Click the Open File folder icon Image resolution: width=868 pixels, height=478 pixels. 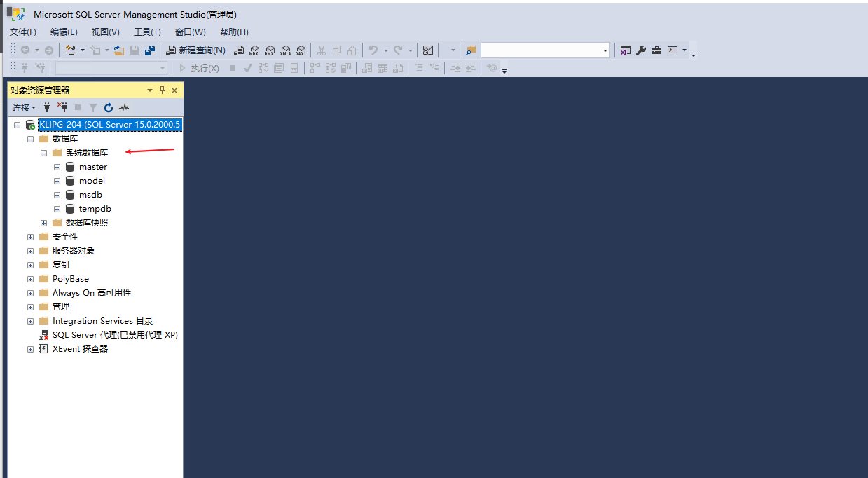coord(119,50)
